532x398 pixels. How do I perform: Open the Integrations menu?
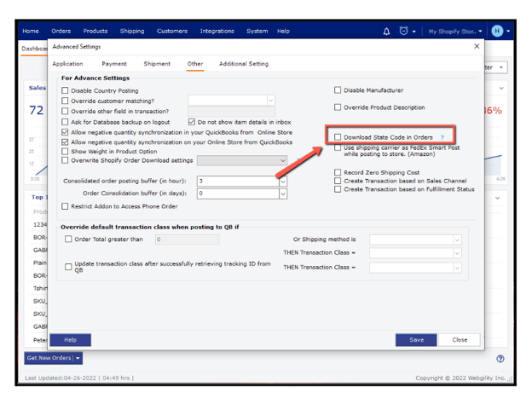coord(217,32)
